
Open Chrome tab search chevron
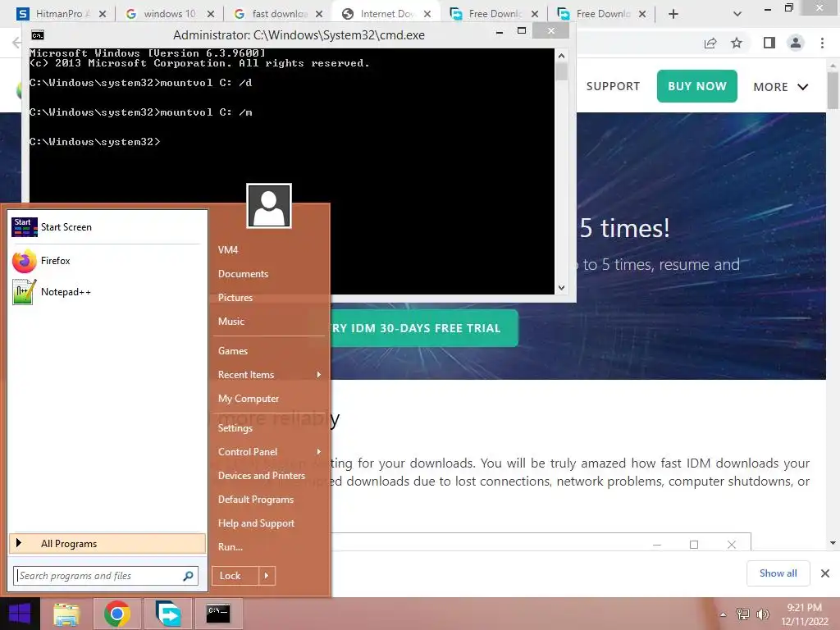tap(737, 14)
